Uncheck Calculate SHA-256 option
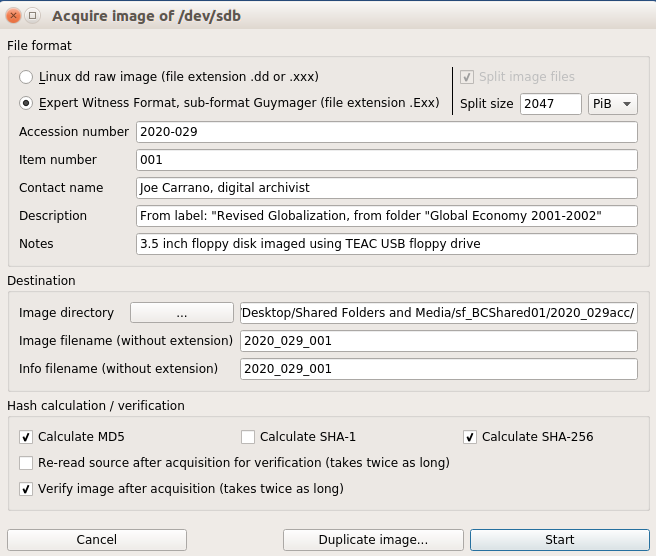The width and height of the screenshot is (656, 556). [470, 437]
